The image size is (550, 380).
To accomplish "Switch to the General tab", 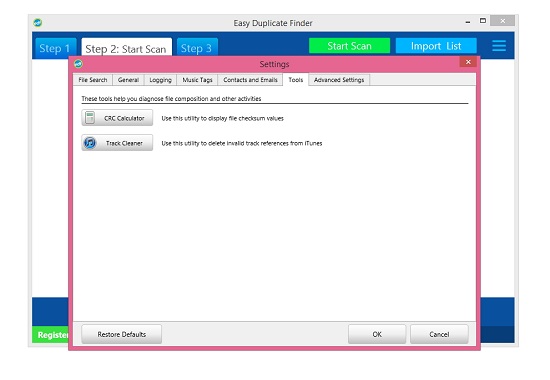I will [128, 80].
